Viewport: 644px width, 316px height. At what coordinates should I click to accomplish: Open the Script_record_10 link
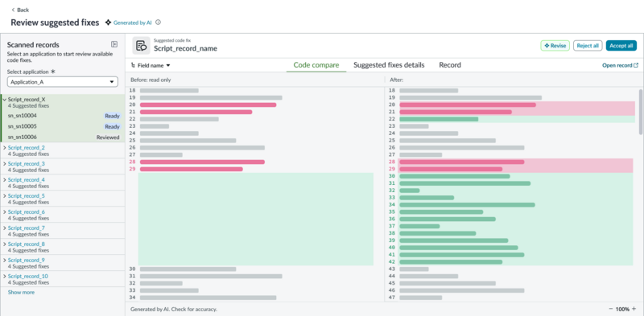click(27, 276)
